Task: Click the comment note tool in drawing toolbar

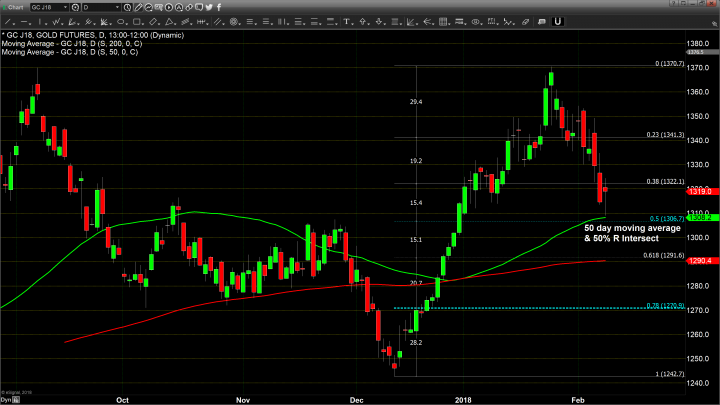Action: (x=541, y=22)
